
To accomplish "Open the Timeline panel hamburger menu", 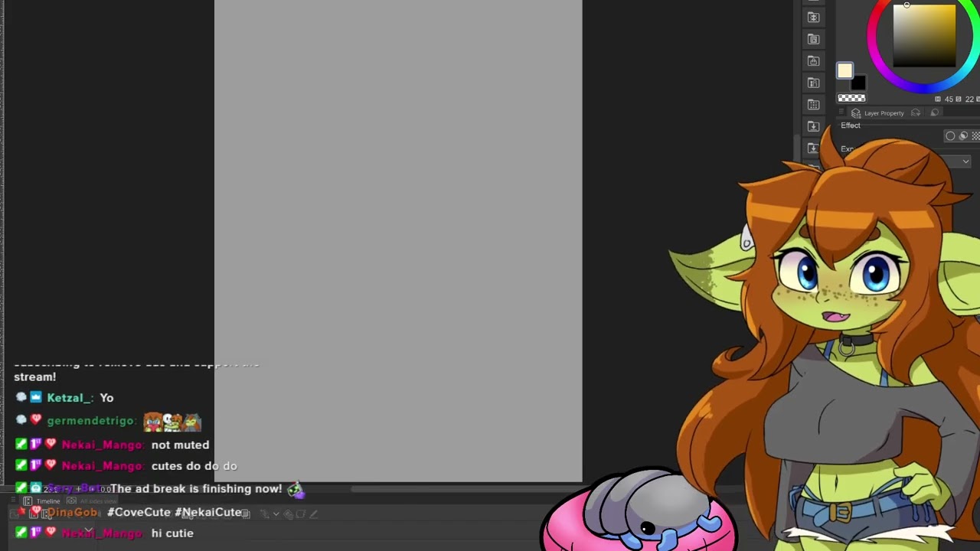I will 13,500.
